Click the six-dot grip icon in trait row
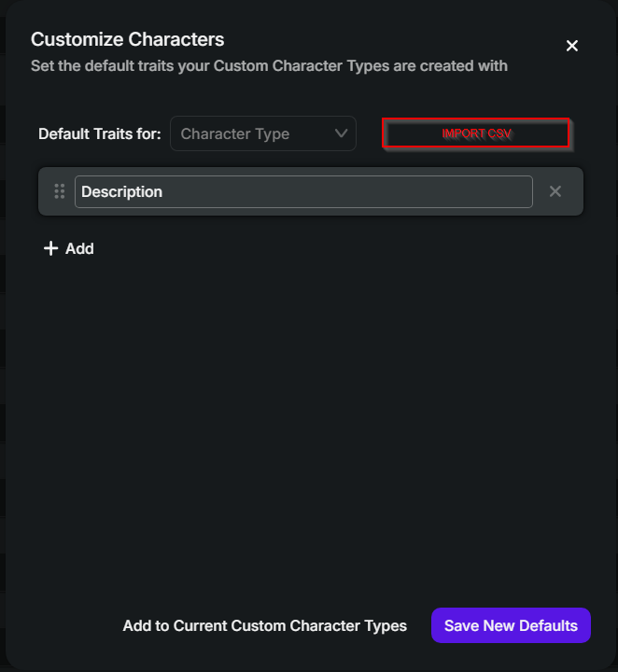Image resolution: width=618 pixels, height=672 pixels. pos(60,191)
